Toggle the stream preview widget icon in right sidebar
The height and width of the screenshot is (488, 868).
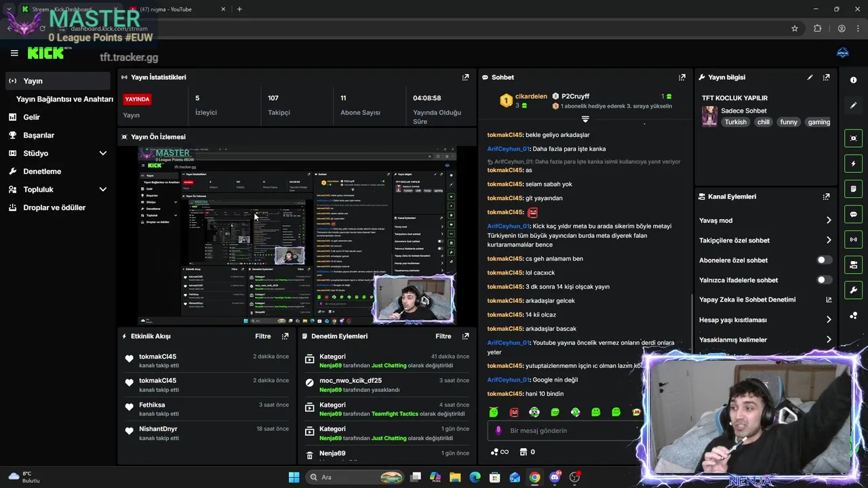pos(853,138)
